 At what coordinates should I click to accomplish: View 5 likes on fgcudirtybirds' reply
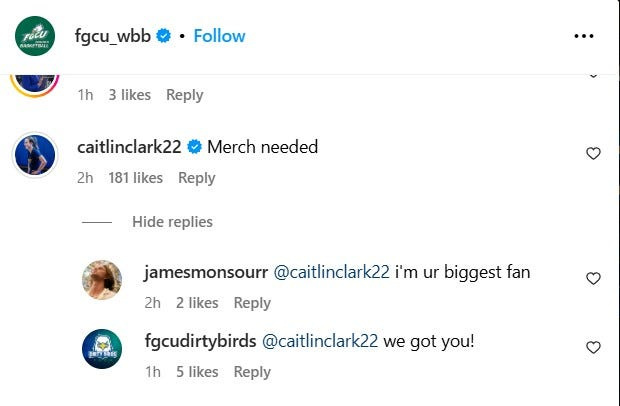click(196, 372)
